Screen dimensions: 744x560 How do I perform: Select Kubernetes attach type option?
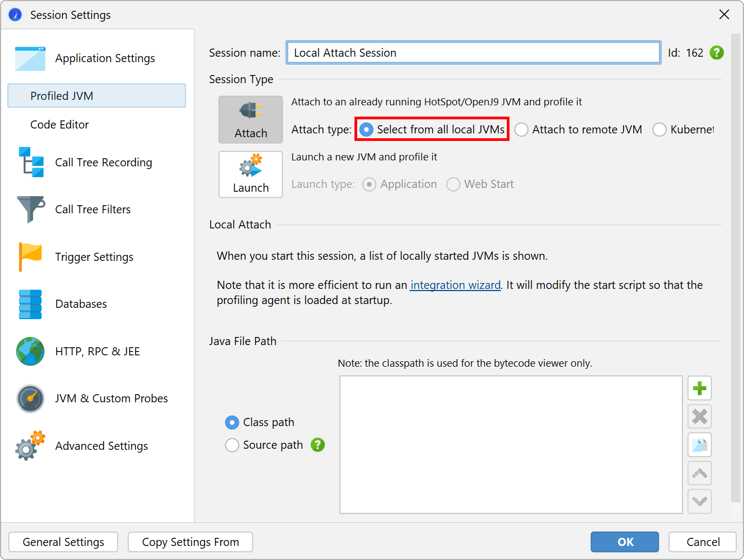coord(659,130)
